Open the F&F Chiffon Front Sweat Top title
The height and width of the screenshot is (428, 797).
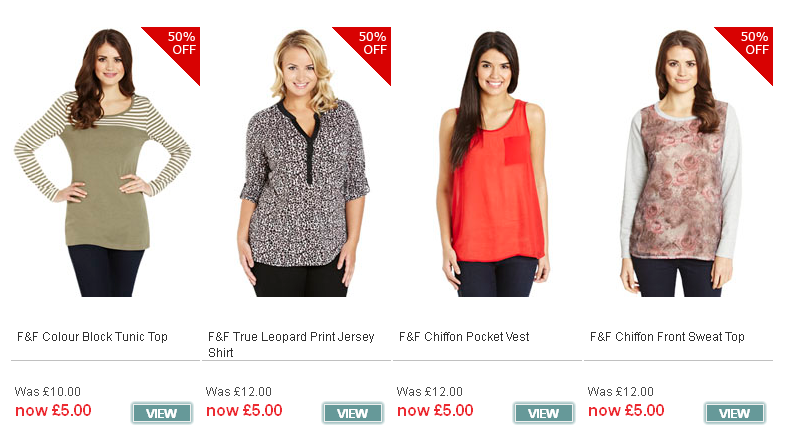(x=667, y=337)
